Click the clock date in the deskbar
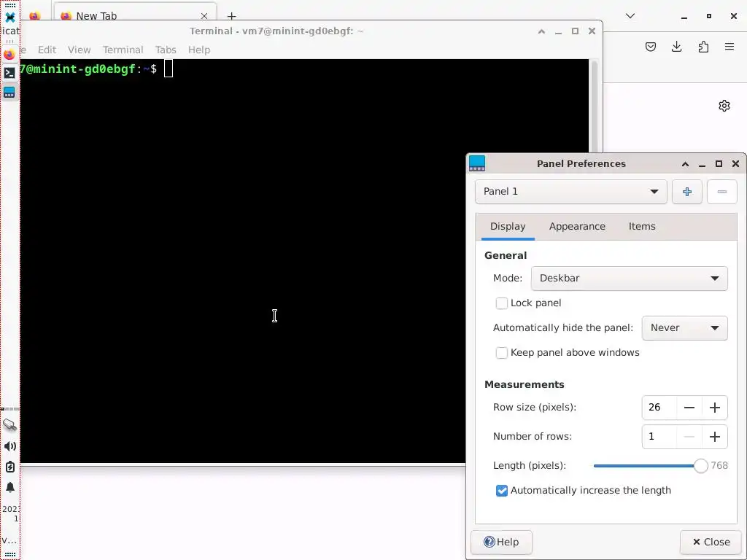This screenshot has width=747, height=560. pos(10,513)
